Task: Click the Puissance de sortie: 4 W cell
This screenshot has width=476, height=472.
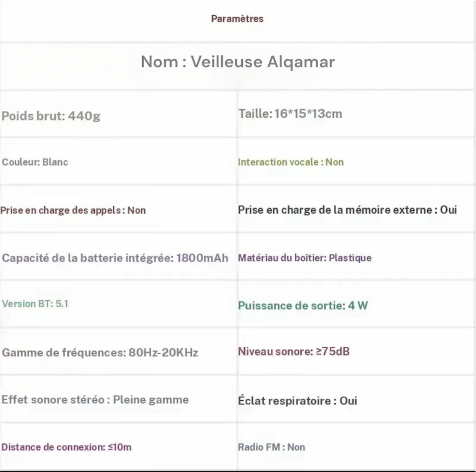Action: click(303, 306)
